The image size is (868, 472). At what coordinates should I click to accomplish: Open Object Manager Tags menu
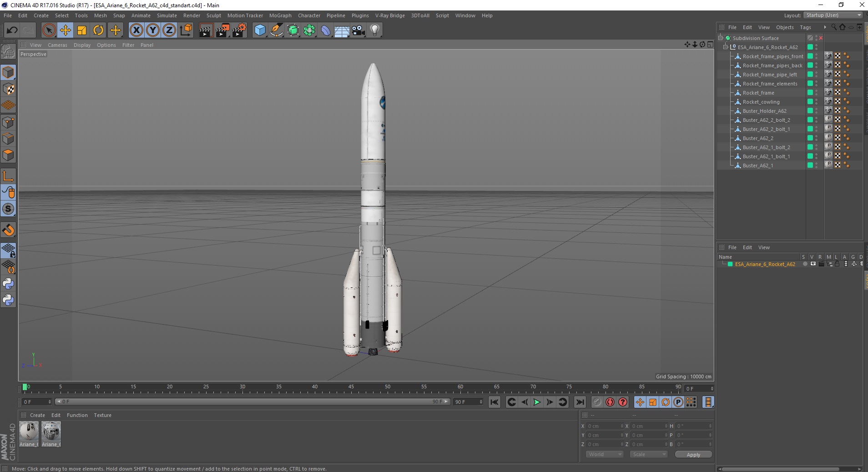point(805,27)
